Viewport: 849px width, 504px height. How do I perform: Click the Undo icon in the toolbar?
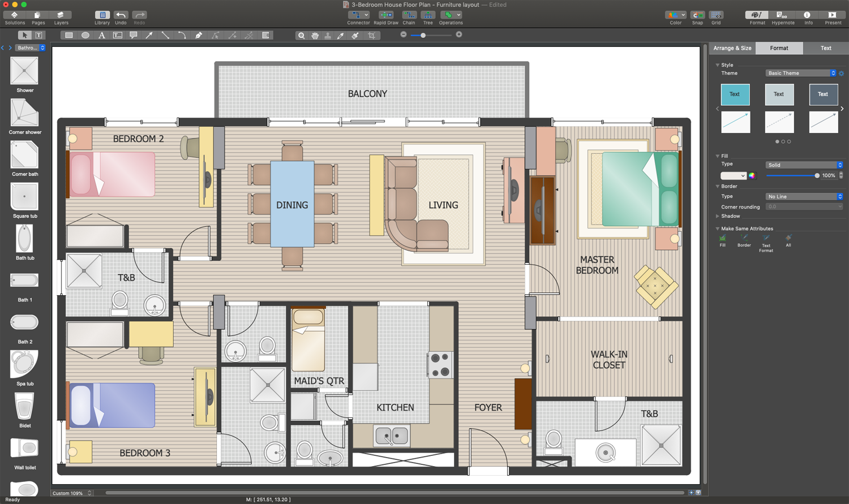[121, 15]
